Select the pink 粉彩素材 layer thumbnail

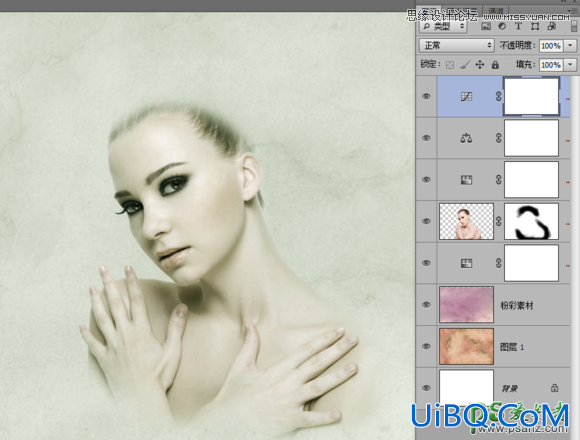466,305
